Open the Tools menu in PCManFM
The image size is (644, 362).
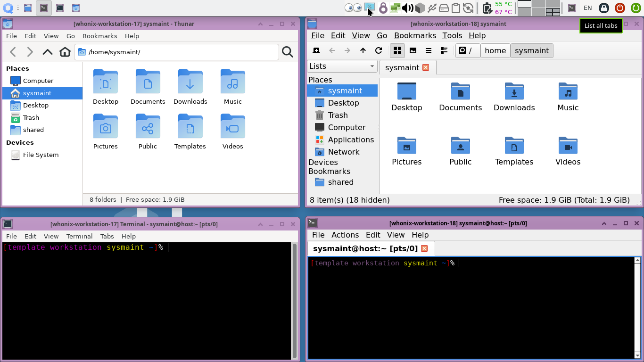(x=452, y=35)
